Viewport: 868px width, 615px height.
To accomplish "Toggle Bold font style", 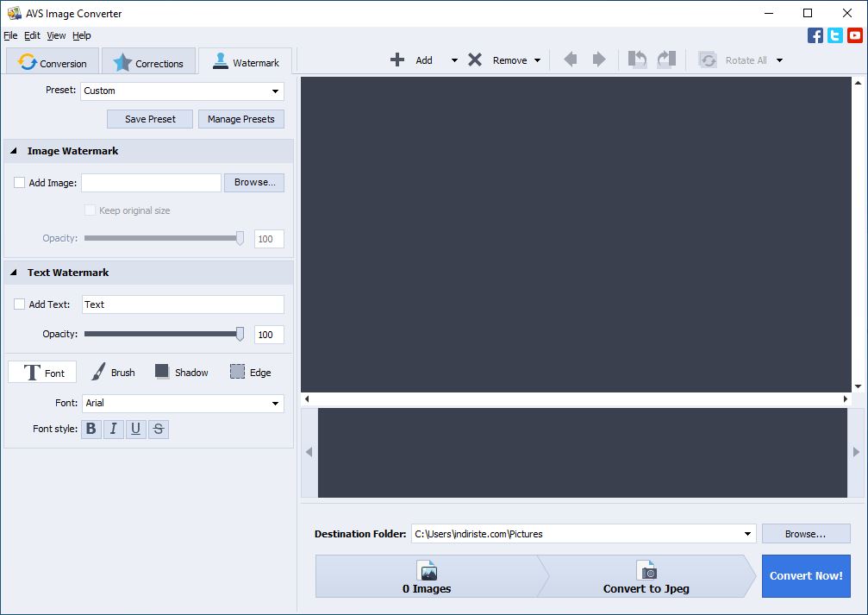I will [91, 429].
